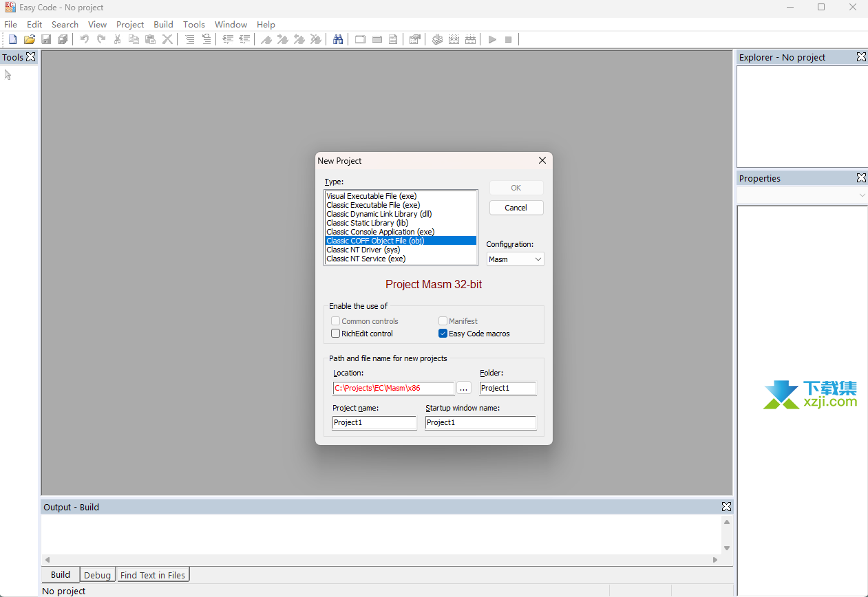Click Cancel in the New Project dialog
Viewport: 868px width, 597px height.
pos(516,208)
